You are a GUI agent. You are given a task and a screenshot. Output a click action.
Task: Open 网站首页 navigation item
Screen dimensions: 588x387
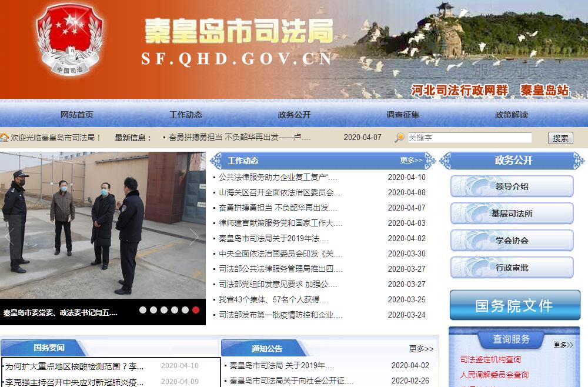[x=77, y=115]
